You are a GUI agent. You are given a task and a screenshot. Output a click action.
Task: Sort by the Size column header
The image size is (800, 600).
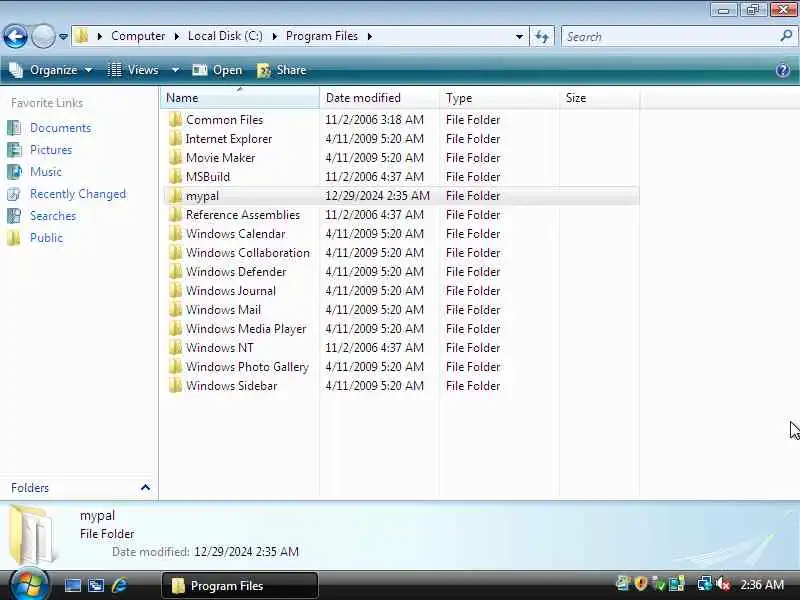(x=599, y=98)
